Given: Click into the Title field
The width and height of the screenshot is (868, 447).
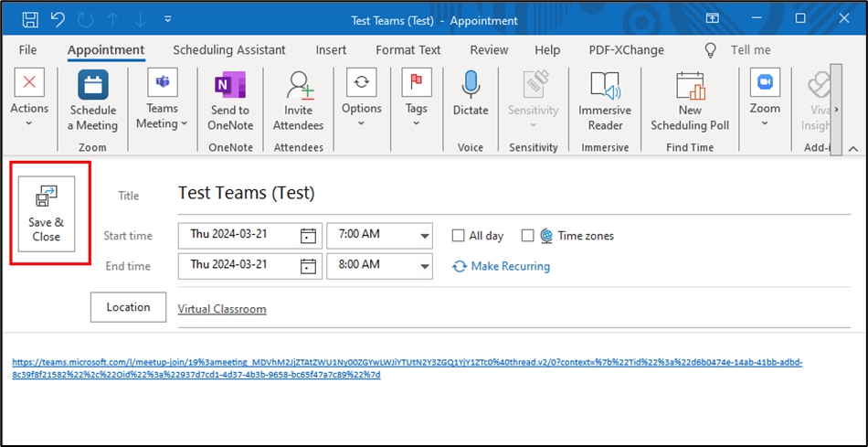Looking at the screenshot, I should pos(512,193).
